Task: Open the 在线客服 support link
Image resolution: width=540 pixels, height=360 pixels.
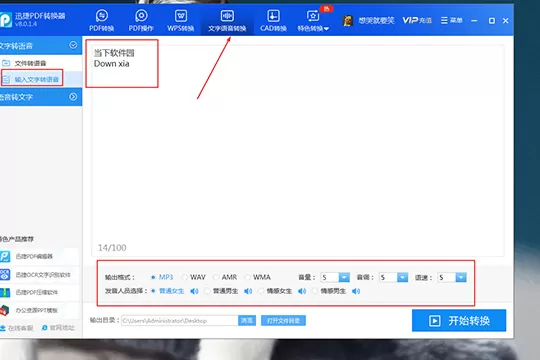Action: [x=17, y=328]
